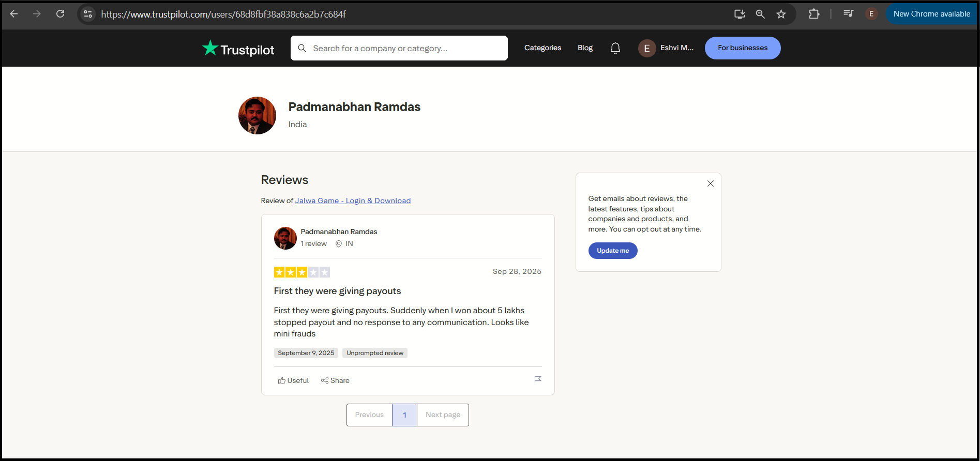Click the For businesses button
The width and height of the screenshot is (980, 461).
pyautogui.click(x=742, y=48)
